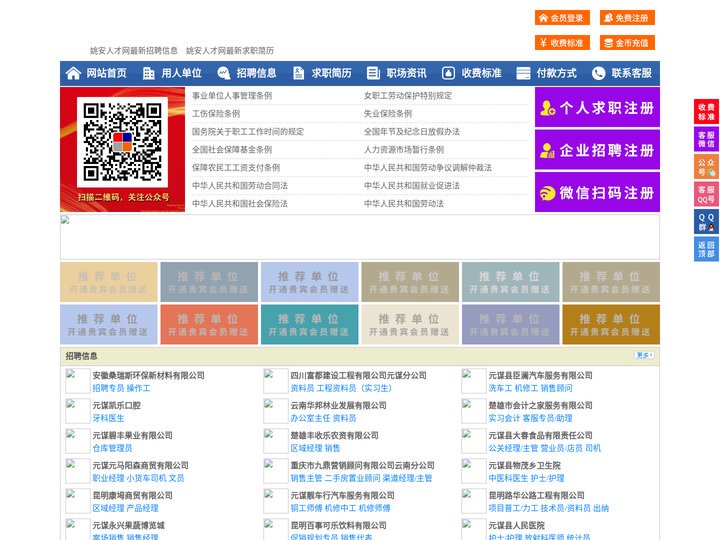Click 微信扫码注册 purple button

[597, 192]
